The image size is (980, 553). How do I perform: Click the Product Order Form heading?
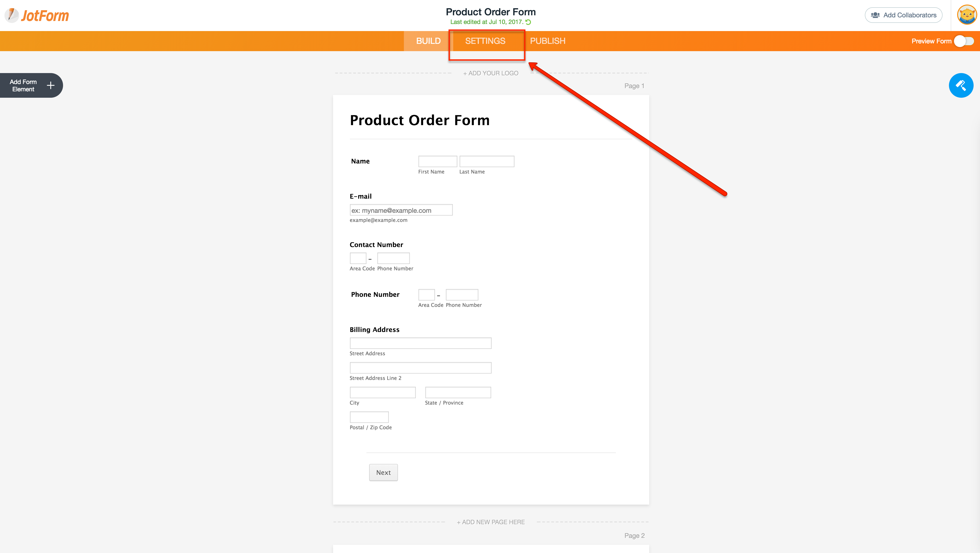tap(420, 120)
